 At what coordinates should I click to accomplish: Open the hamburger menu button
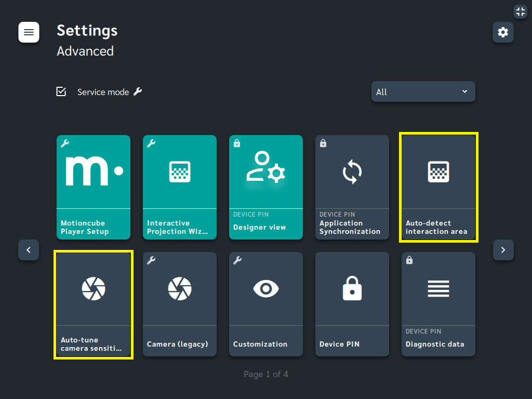click(x=29, y=32)
